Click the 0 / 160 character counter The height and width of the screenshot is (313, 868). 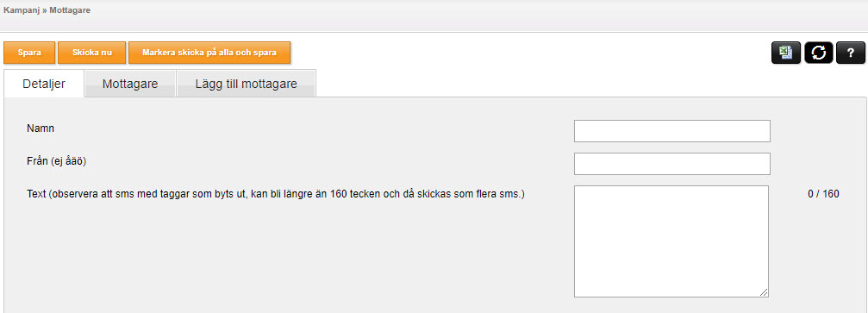click(x=823, y=194)
